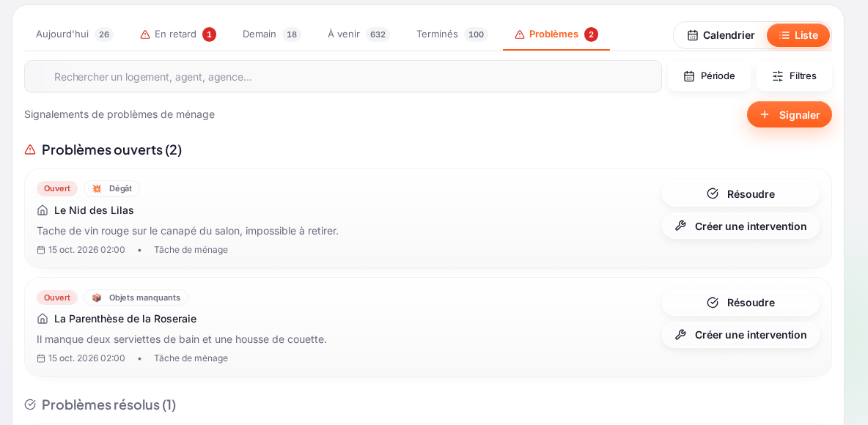Click the Signaler button
The height and width of the screenshot is (425, 868).
coord(790,114)
